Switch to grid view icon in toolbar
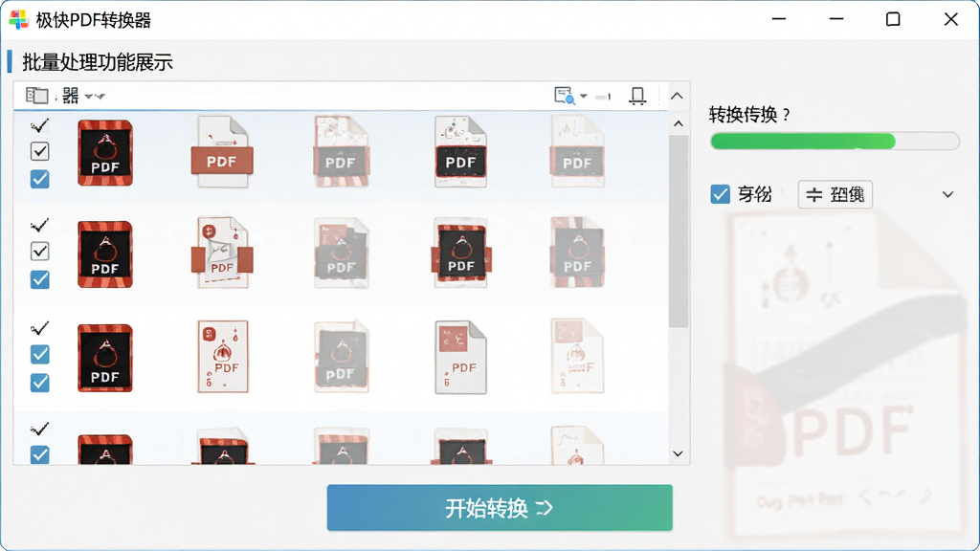The width and height of the screenshot is (980, 551). click(x=71, y=96)
